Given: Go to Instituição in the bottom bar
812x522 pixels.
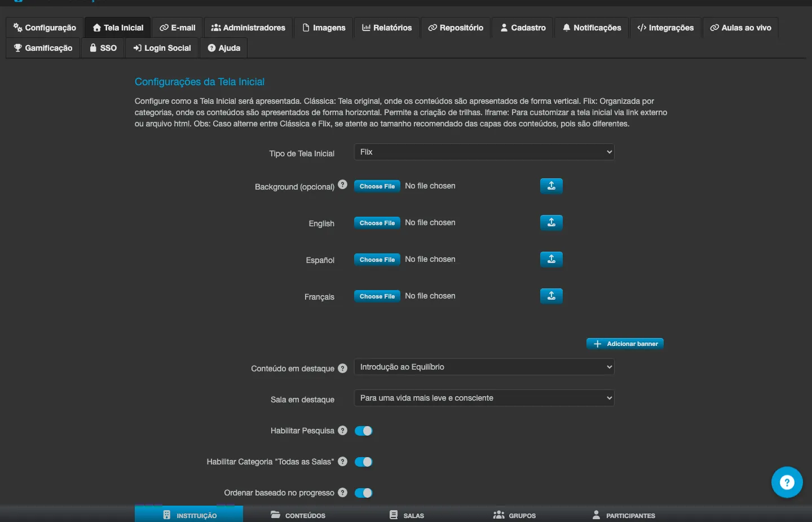Looking at the screenshot, I should tap(189, 515).
